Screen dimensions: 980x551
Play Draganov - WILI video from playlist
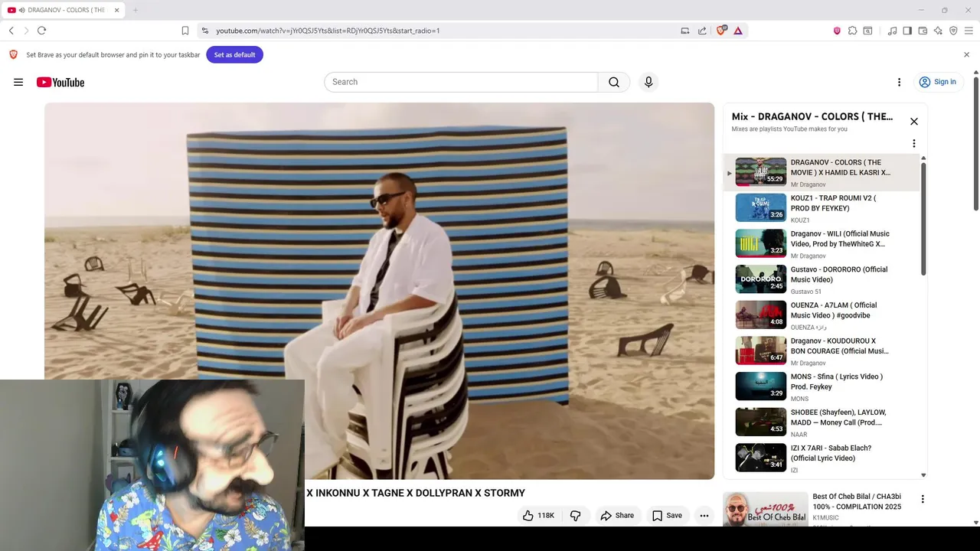click(822, 244)
